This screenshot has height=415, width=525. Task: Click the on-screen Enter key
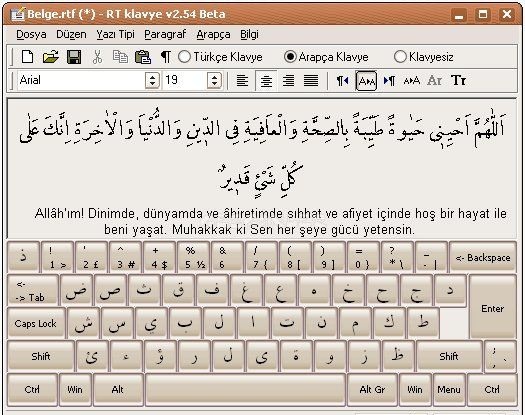[x=492, y=307]
